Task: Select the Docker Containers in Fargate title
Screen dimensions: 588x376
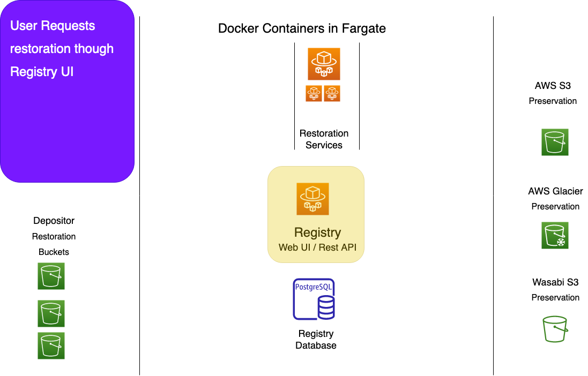Action: click(x=302, y=28)
